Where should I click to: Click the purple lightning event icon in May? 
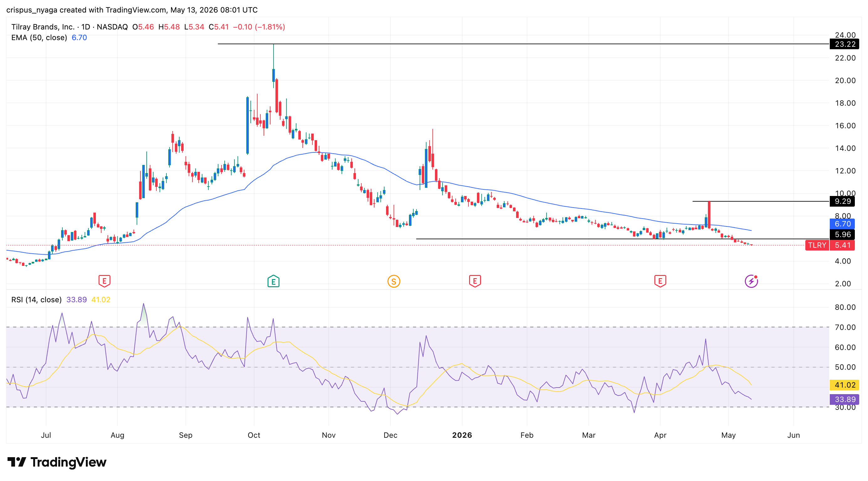pyautogui.click(x=751, y=281)
